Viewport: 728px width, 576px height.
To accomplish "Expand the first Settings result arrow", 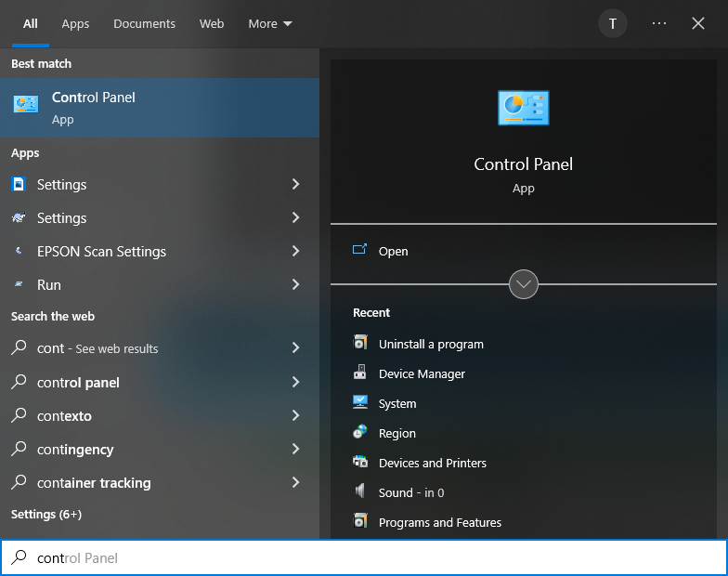I will 295,184.
